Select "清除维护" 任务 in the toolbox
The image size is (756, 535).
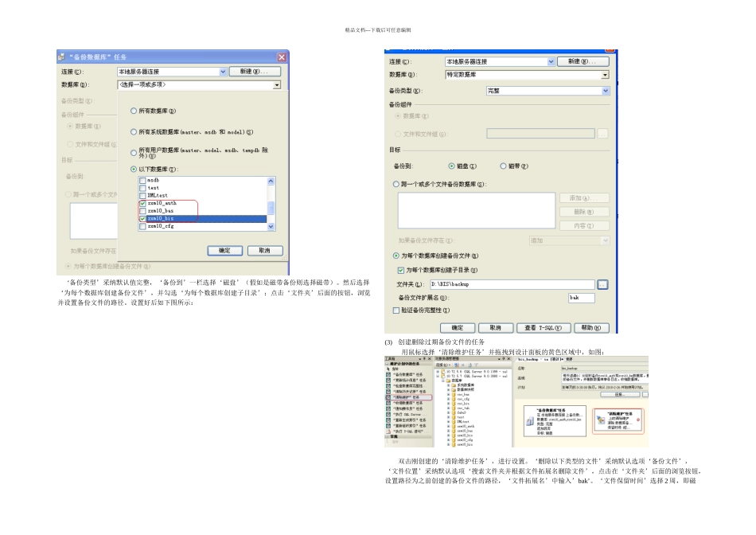tap(409, 397)
